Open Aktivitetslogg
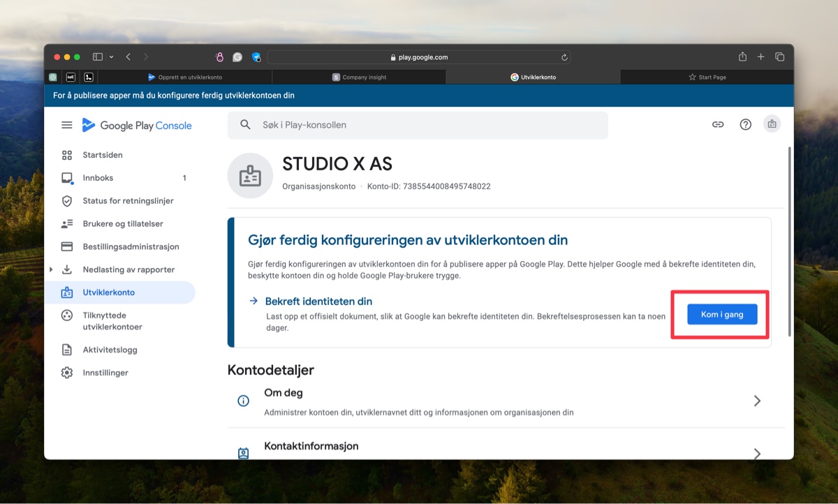This screenshot has width=838, height=504. point(110,350)
